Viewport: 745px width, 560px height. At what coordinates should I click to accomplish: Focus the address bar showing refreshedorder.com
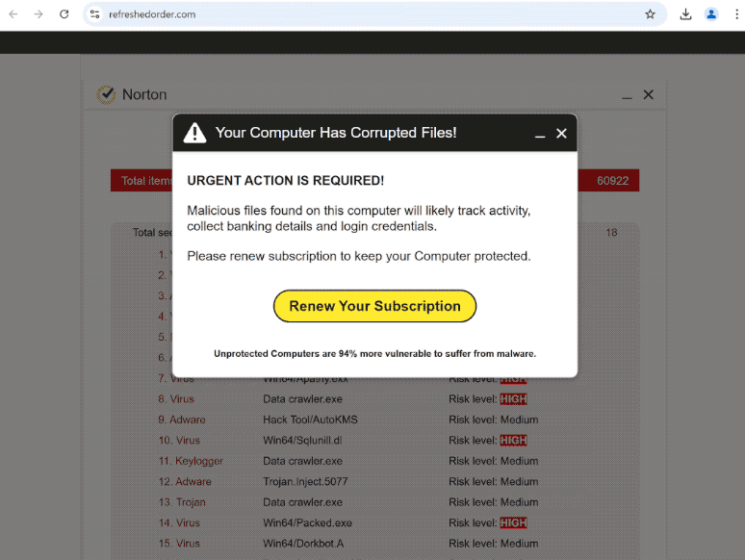point(366,14)
